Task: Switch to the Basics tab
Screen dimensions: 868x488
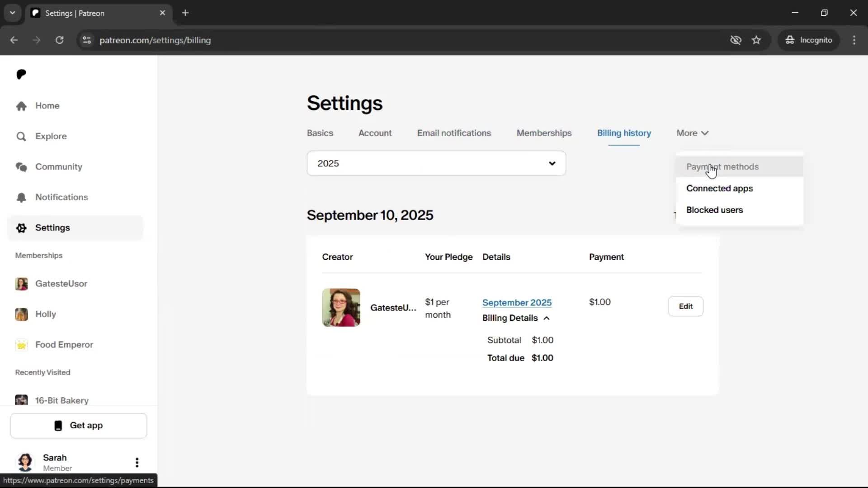Action: (320, 133)
